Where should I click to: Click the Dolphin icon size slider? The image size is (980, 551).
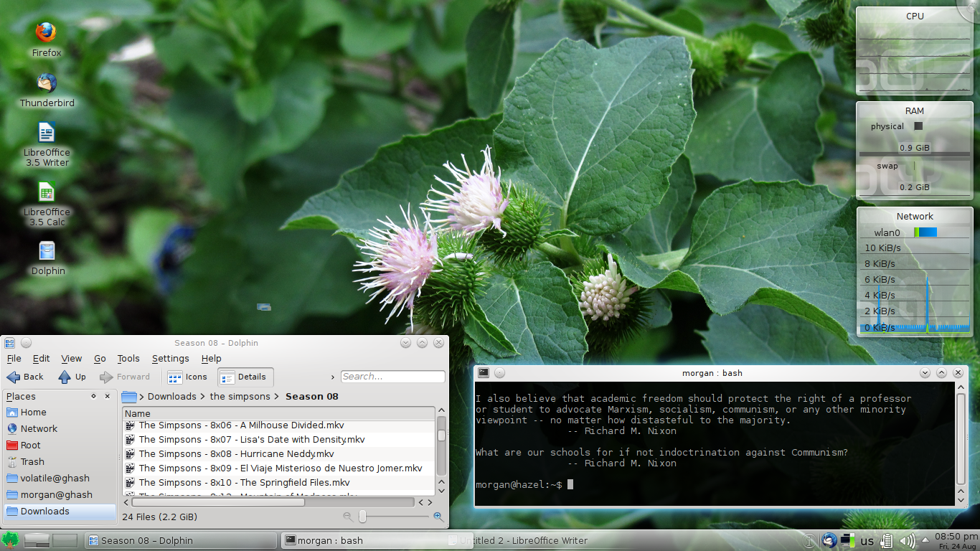point(394,516)
